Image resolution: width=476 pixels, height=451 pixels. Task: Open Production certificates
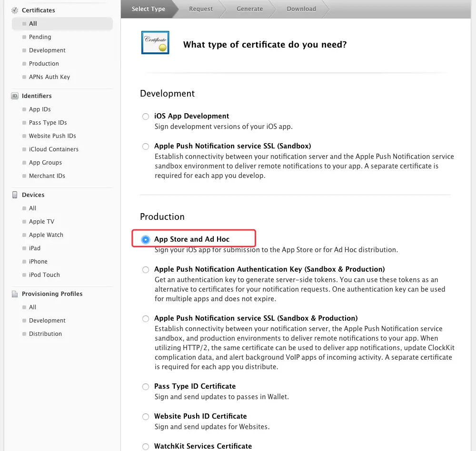[x=44, y=64]
